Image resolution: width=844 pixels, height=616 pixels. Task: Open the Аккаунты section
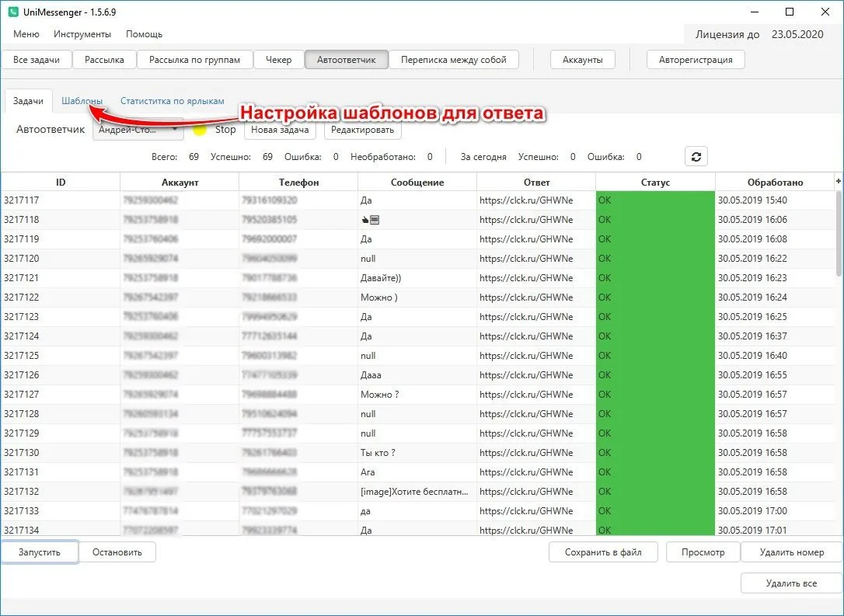point(582,60)
